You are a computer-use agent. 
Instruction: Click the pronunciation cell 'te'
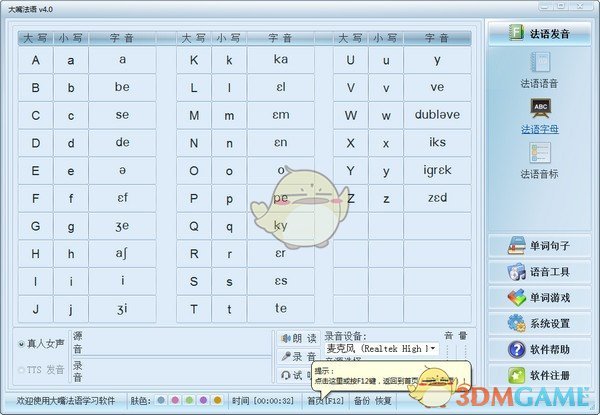point(281,309)
